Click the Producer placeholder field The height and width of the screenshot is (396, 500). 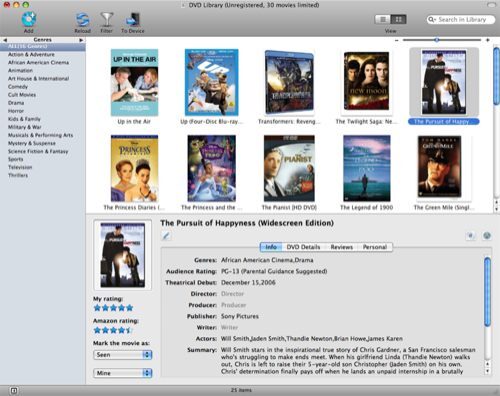click(x=233, y=305)
